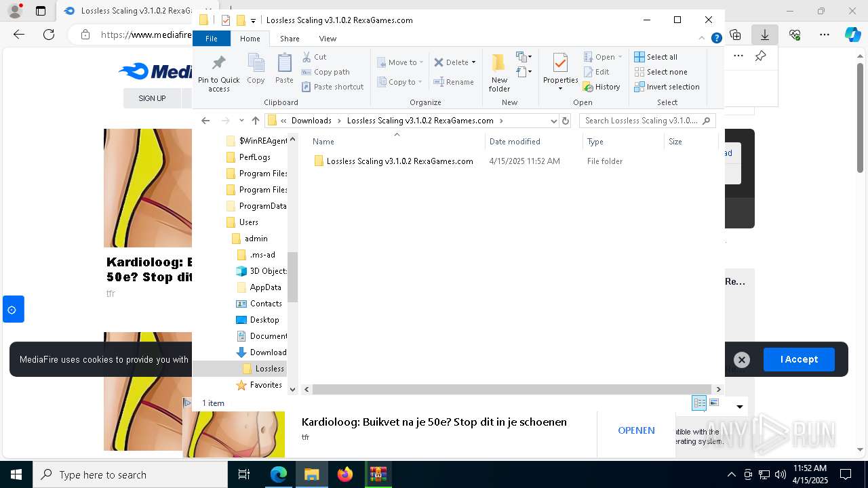Open Edge settings and more menu

(x=825, y=35)
